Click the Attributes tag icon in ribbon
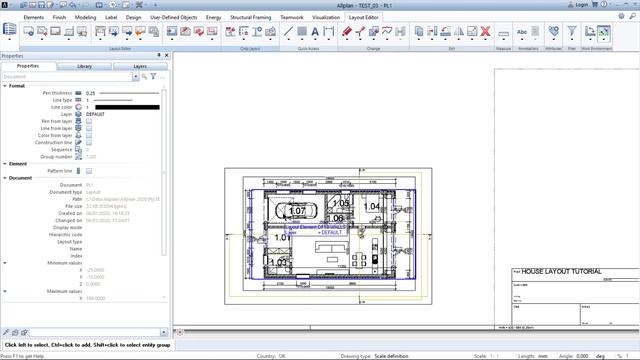 coord(553,31)
